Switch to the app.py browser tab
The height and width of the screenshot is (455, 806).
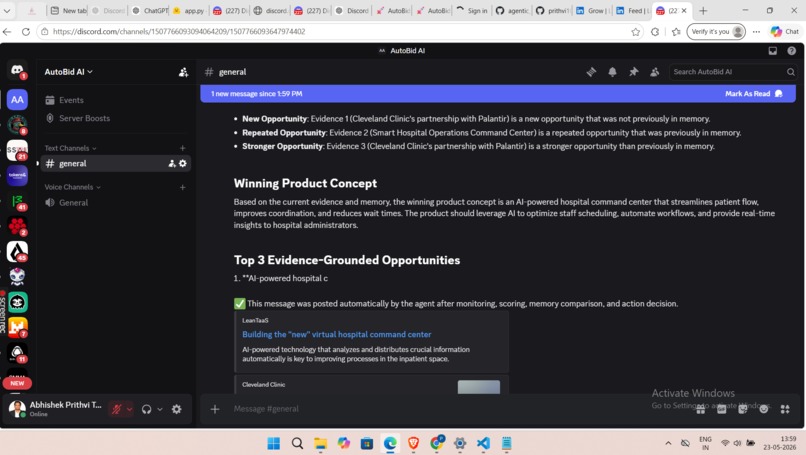click(x=190, y=10)
